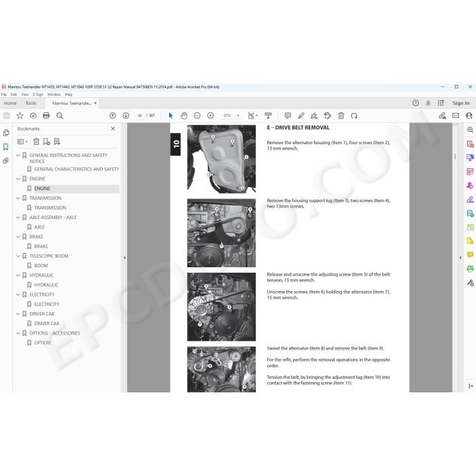Click the Sign In button
Viewport: 476px width, 476px height.
coord(461,103)
